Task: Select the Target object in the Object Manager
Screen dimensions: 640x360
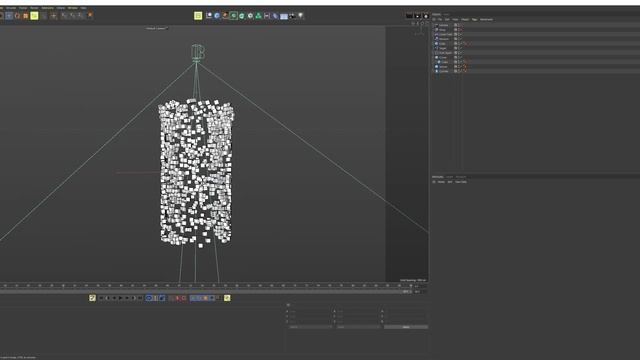Action: tap(443, 48)
